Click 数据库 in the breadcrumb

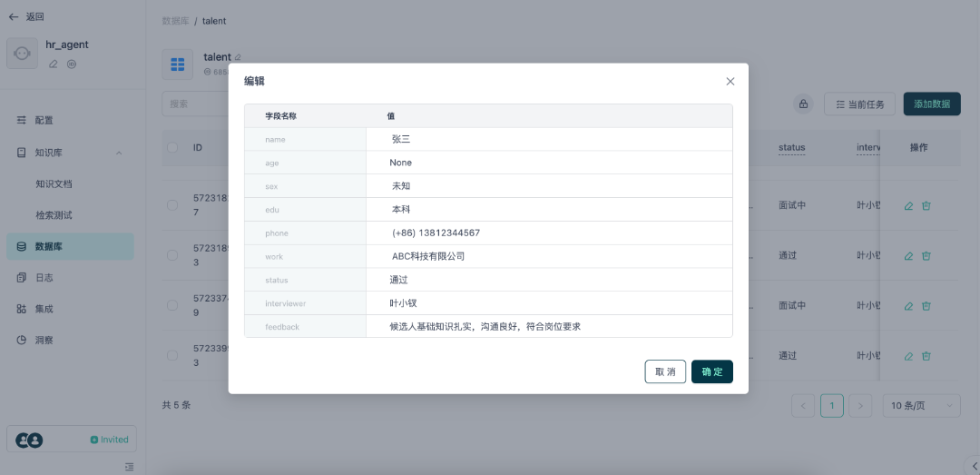point(176,21)
